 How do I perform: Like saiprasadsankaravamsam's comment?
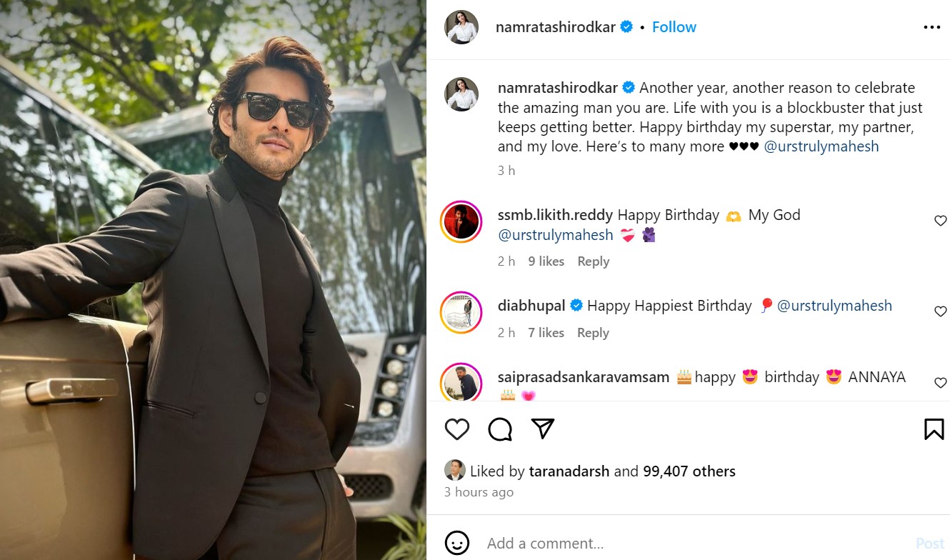(941, 383)
